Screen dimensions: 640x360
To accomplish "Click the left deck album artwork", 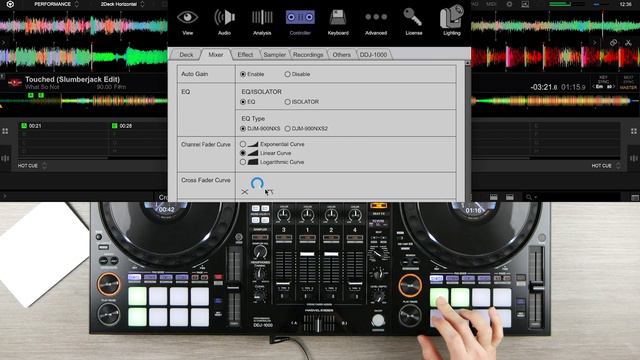I will (x=15, y=83).
